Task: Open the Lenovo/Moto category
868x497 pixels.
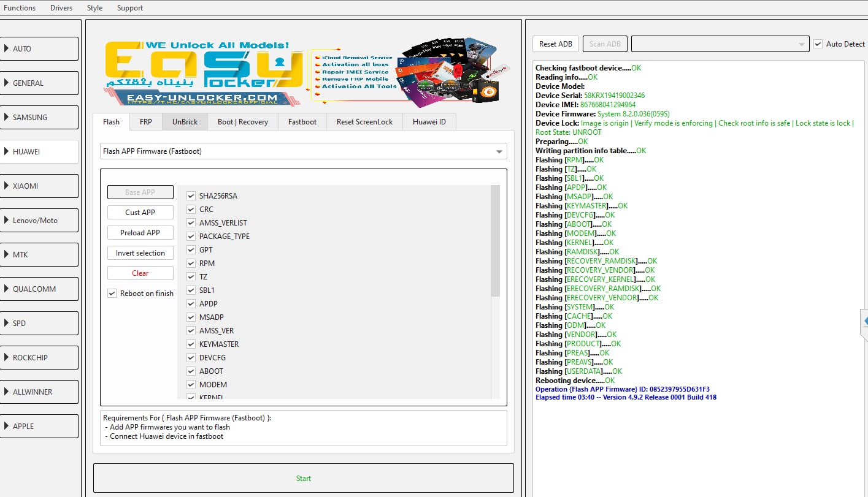Action: tap(39, 220)
